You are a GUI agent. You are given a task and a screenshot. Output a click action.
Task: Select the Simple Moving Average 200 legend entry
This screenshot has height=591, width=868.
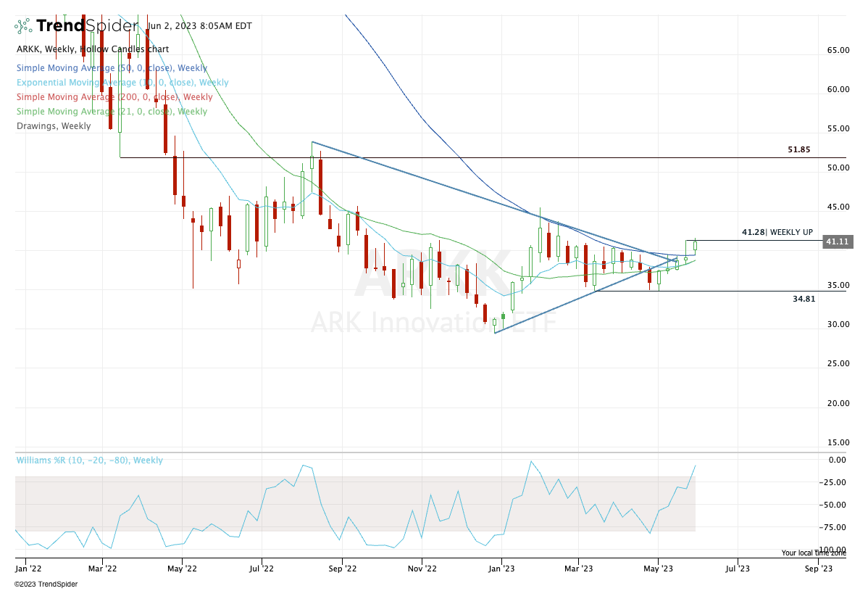[x=114, y=97]
